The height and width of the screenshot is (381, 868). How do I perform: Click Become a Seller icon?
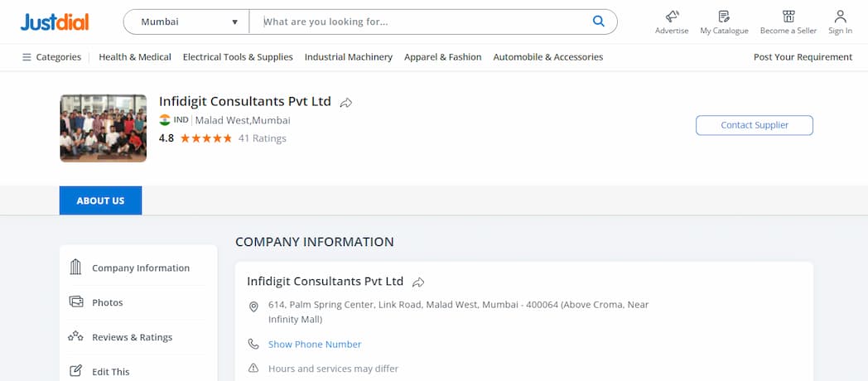[788, 17]
